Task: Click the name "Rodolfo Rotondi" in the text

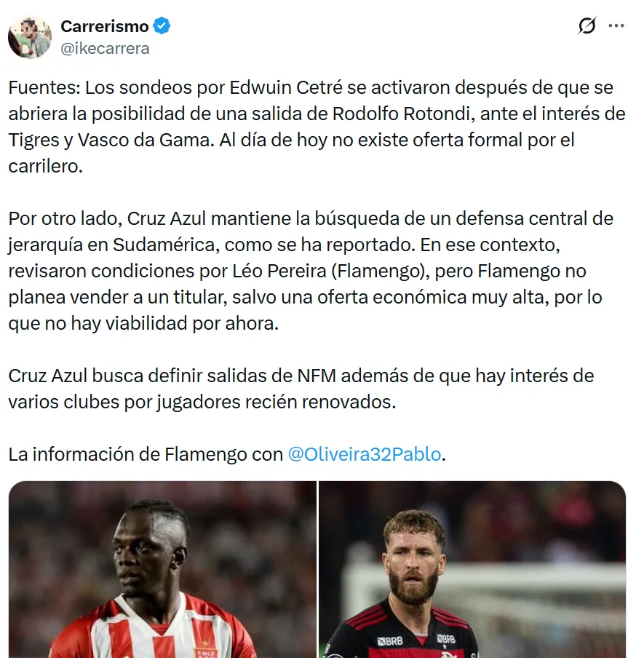Action: point(403,114)
